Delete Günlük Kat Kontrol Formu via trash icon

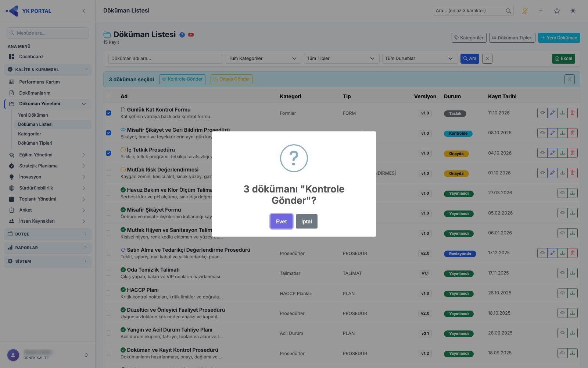573,113
